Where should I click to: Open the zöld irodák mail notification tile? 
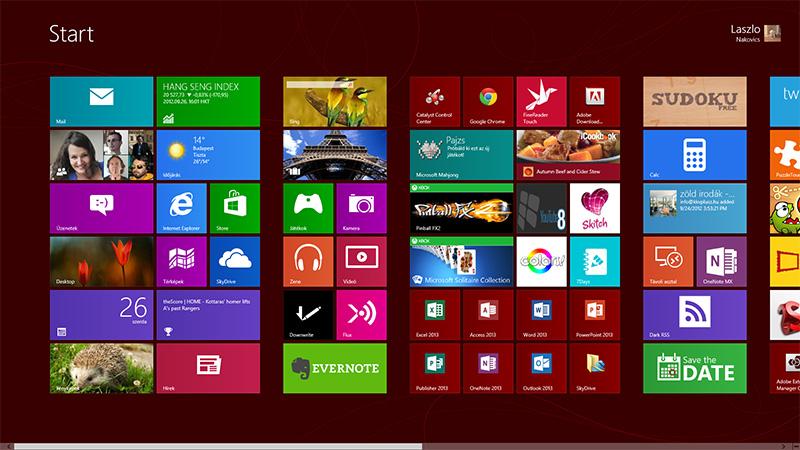pyautogui.click(x=695, y=208)
